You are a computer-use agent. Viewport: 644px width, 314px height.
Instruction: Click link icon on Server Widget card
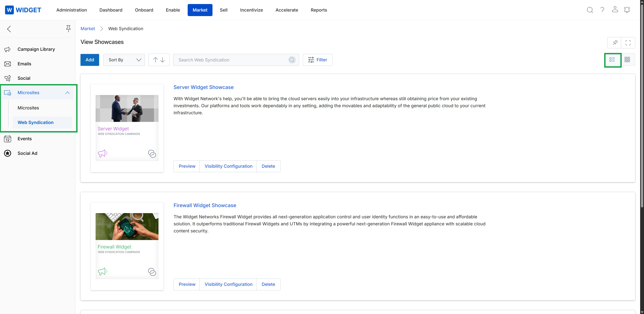(x=152, y=154)
